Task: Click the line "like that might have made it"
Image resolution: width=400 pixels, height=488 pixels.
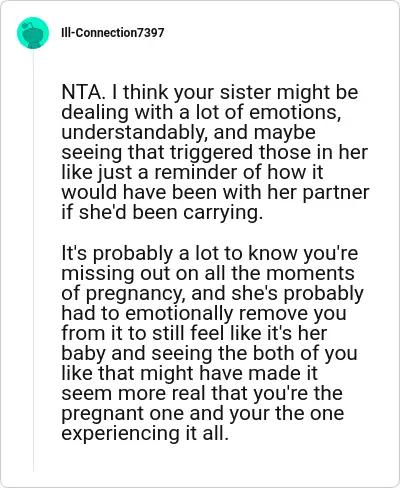Action: (190, 373)
